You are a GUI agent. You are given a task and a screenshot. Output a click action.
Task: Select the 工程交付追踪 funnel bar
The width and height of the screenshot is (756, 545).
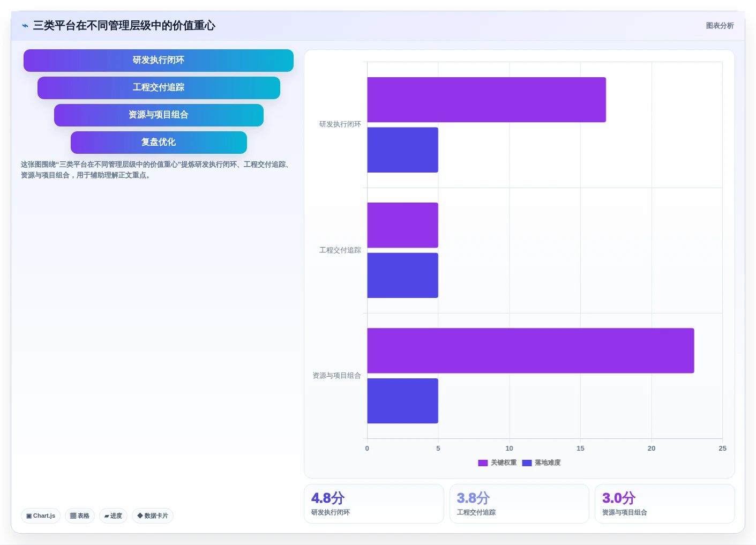pos(159,88)
